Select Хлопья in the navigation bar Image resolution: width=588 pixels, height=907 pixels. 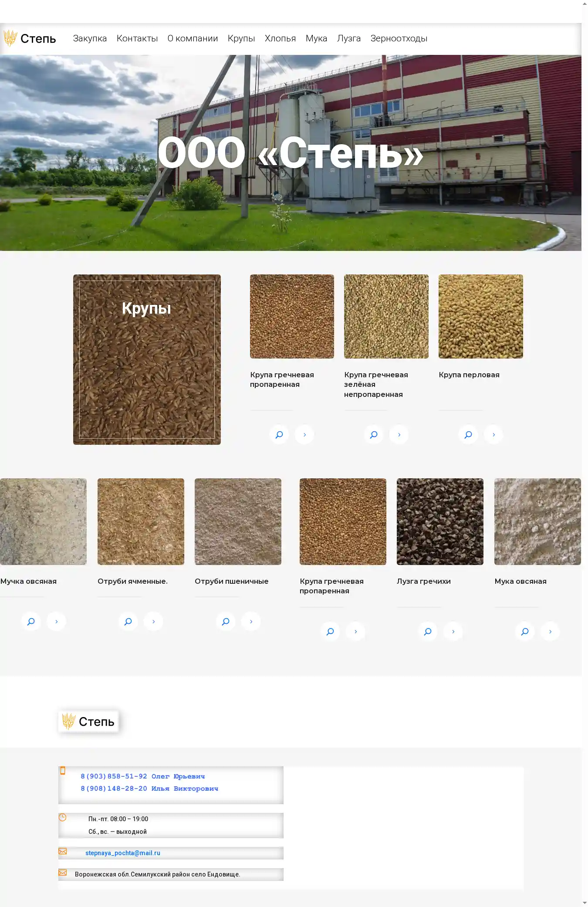coord(280,39)
